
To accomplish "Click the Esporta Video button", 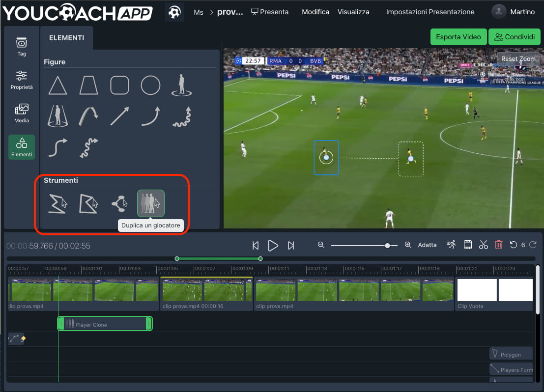I will point(458,36).
